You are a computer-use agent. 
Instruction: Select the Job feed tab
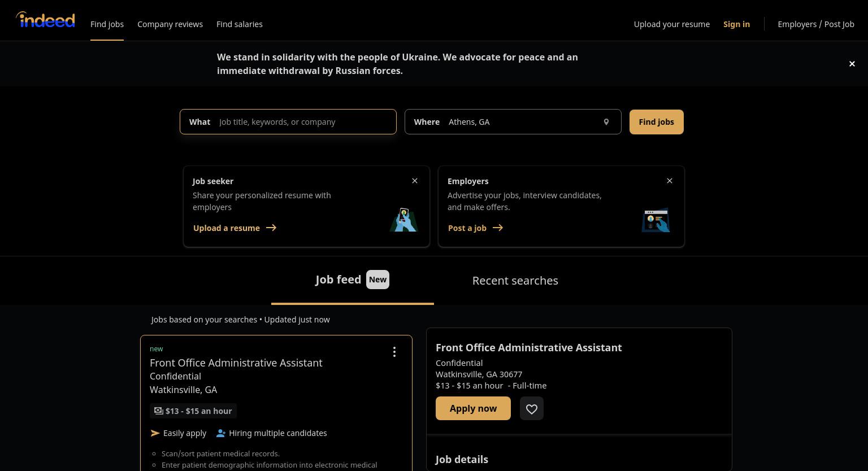coord(353,280)
